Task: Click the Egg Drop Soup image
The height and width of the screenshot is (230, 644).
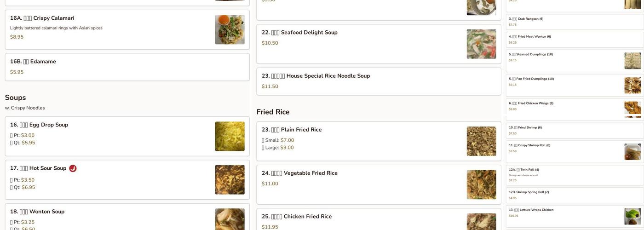Action: click(230, 136)
